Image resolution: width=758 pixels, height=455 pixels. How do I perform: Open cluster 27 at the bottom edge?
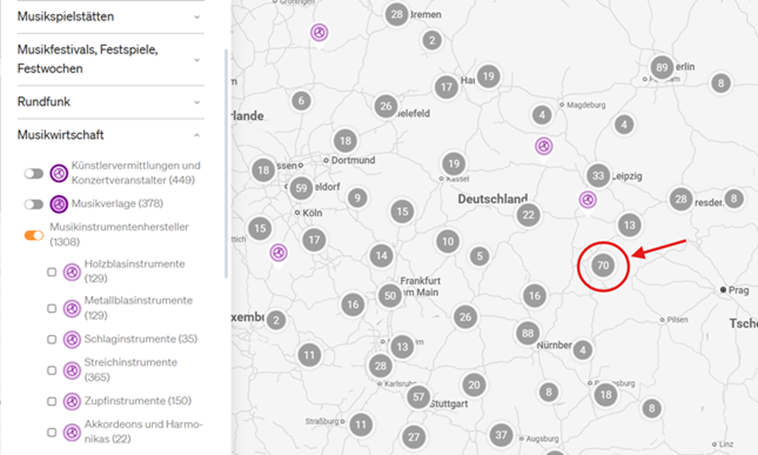413,437
